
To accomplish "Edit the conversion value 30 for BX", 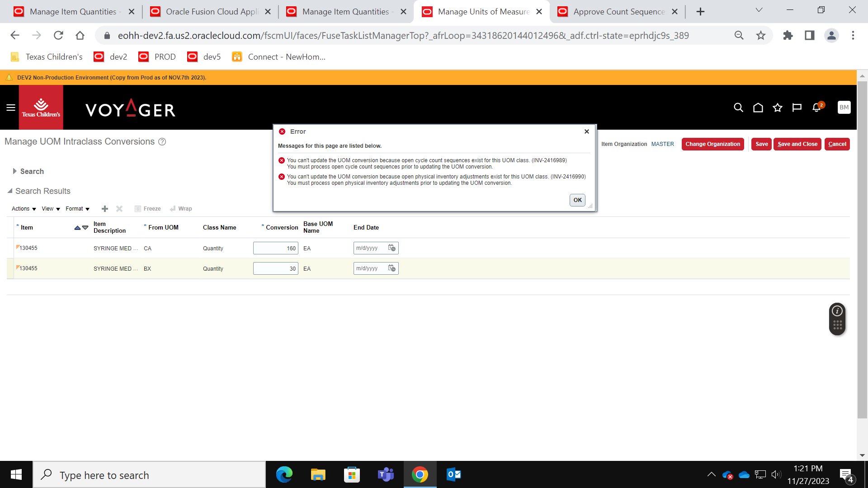I will (x=276, y=268).
